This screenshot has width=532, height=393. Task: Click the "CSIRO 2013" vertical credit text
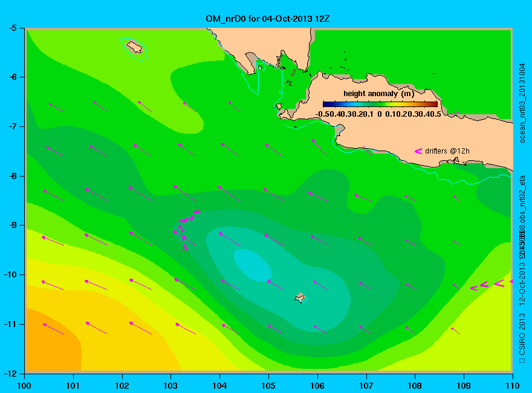[x=522, y=334]
